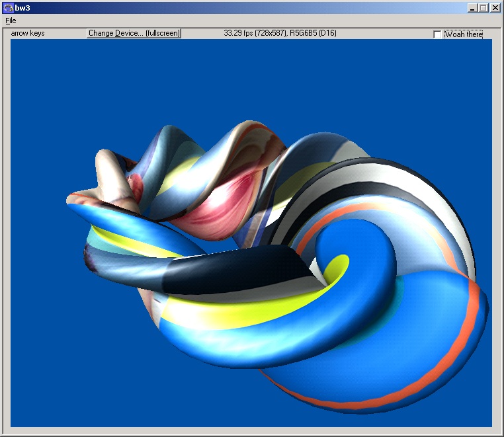Click the fps readout text in toolbar
504x437 pixels.
[x=280, y=32]
